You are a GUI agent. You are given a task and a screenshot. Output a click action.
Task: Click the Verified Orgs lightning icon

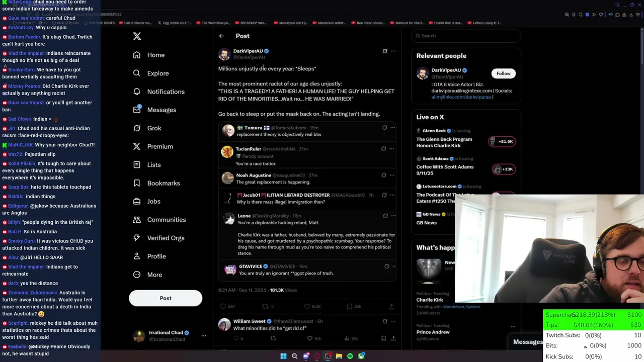click(137, 238)
